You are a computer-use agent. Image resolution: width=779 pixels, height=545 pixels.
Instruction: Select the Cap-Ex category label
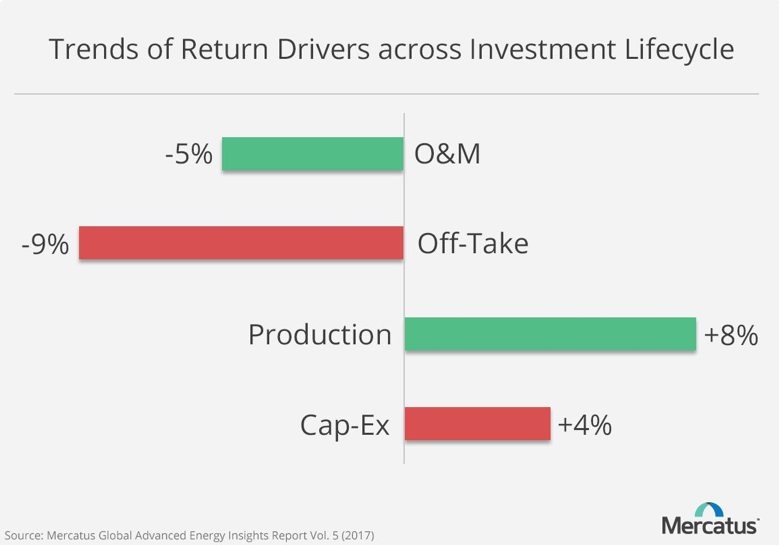pyautogui.click(x=345, y=425)
